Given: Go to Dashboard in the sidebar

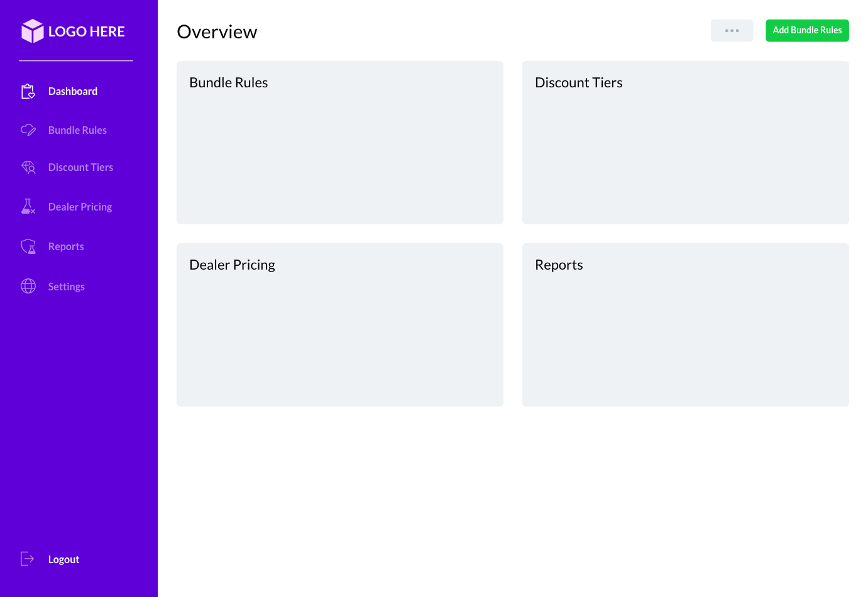Looking at the screenshot, I should [73, 92].
